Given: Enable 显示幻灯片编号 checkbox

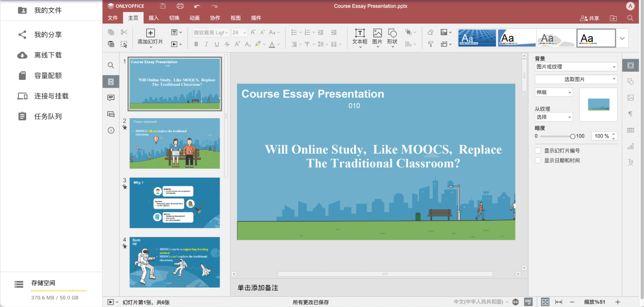Looking at the screenshot, I should 537,151.
